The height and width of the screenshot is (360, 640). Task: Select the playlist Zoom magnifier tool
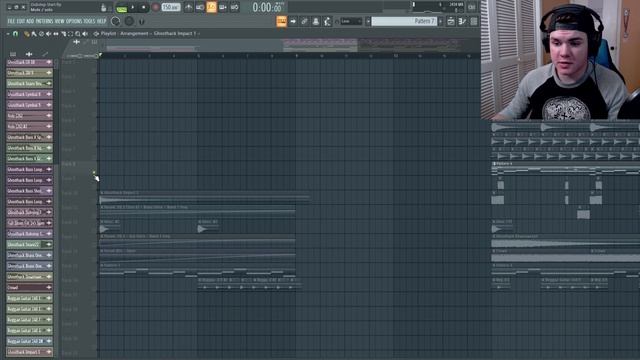tap(78, 34)
